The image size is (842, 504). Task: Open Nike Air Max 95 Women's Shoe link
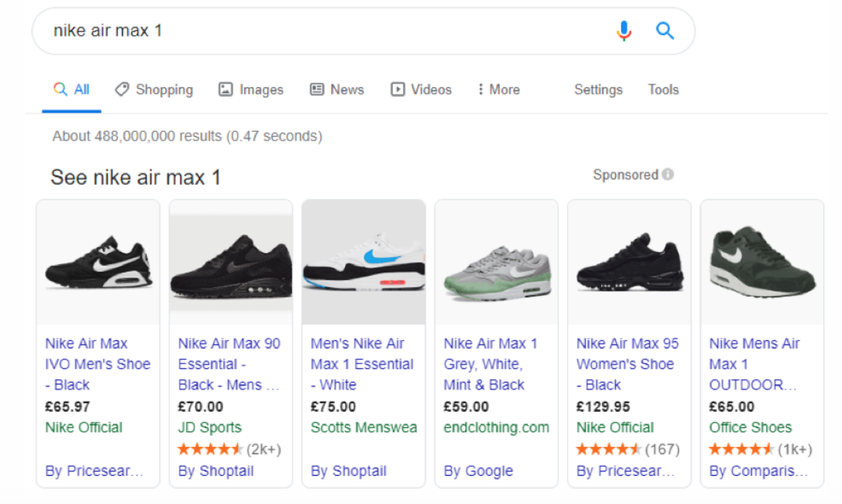click(x=627, y=364)
